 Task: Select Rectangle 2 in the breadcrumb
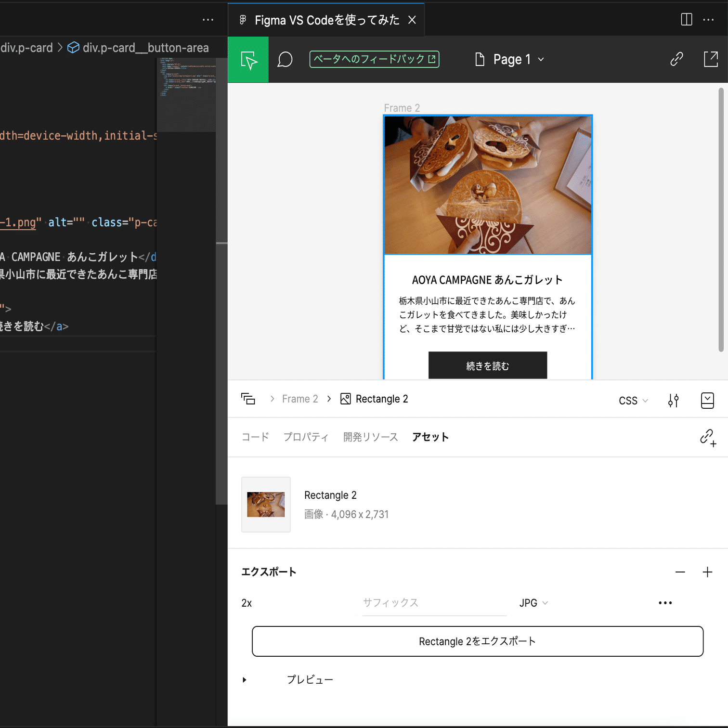tap(382, 399)
